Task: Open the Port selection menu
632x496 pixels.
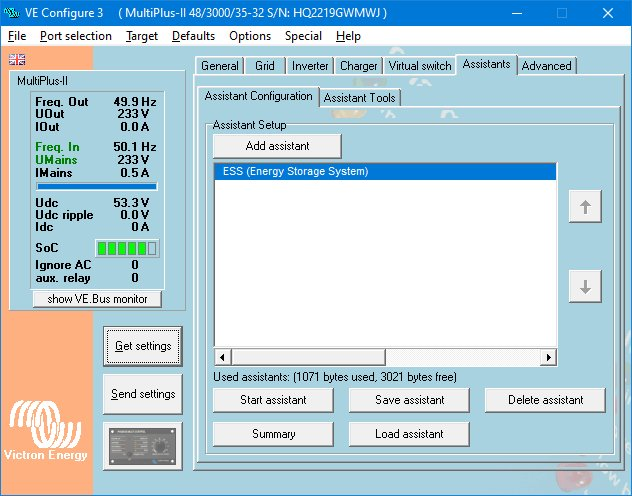Action: click(x=76, y=36)
